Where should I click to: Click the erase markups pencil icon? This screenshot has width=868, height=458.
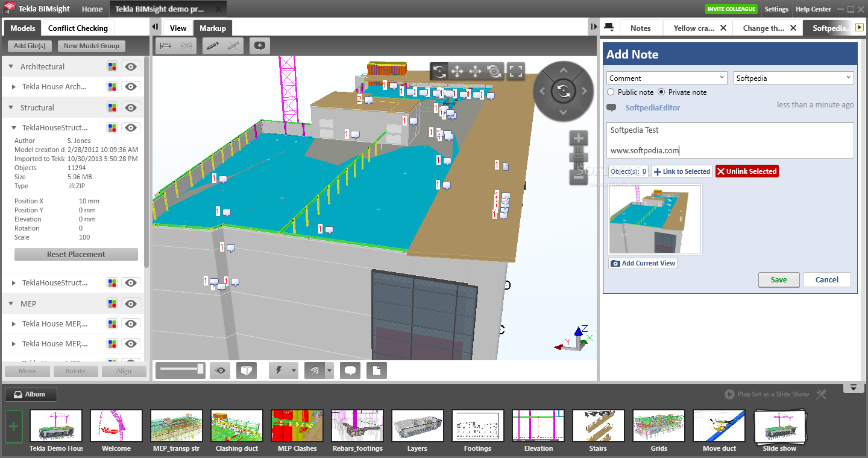[x=233, y=46]
